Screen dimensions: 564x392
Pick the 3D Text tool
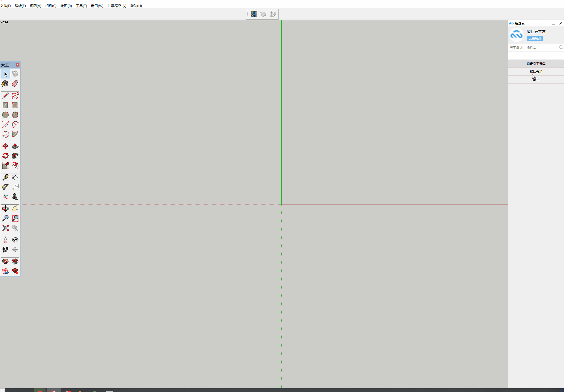15,197
